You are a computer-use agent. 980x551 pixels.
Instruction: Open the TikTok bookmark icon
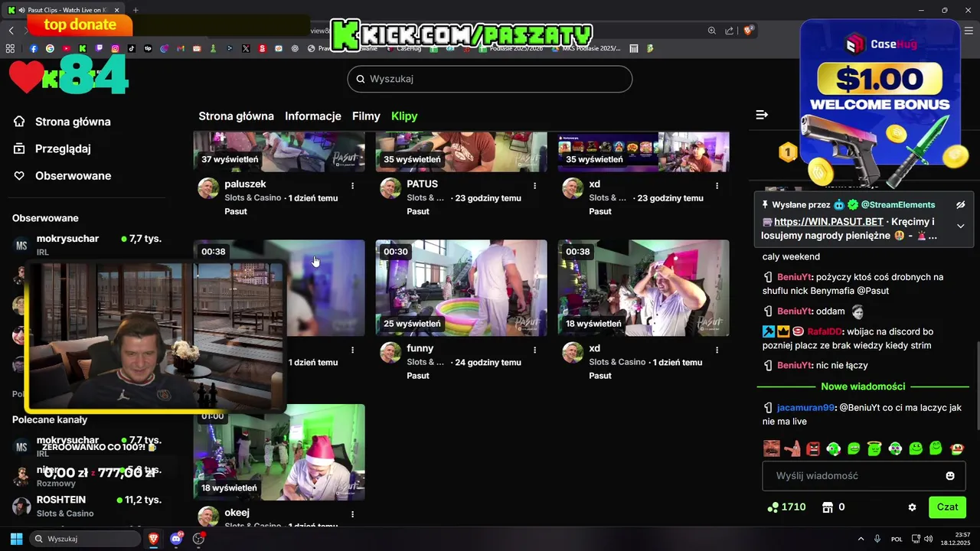tap(132, 48)
